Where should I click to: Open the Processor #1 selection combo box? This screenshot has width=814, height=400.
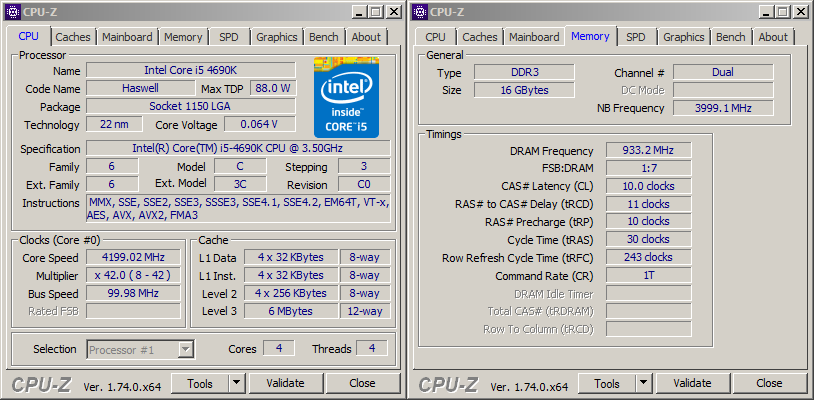point(140,350)
